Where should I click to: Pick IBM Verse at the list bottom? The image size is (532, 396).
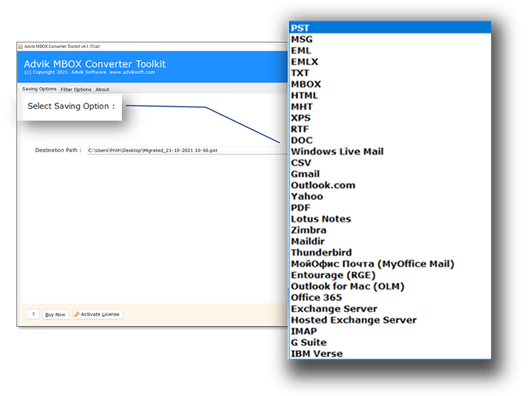click(x=390, y=353)
